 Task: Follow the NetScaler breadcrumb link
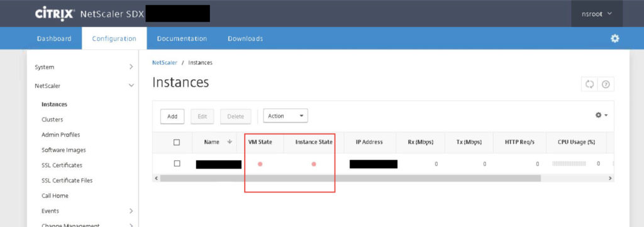pyautogui.click(x=165, y=63)
